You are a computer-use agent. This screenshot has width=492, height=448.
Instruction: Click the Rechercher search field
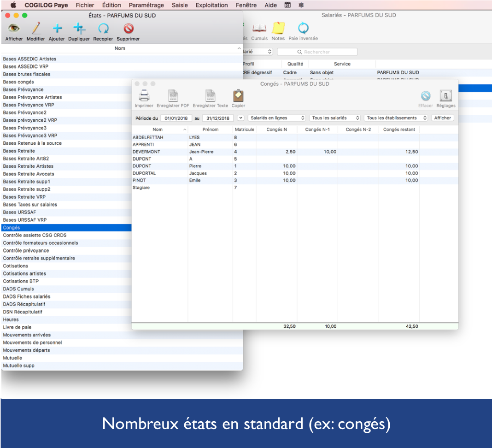click(317, 52)
